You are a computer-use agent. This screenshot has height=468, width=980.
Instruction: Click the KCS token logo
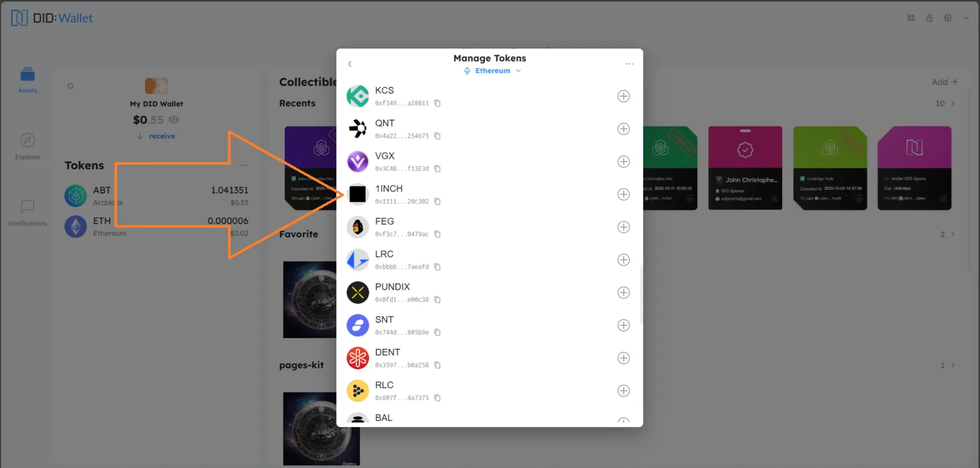[x=358, y=96]
